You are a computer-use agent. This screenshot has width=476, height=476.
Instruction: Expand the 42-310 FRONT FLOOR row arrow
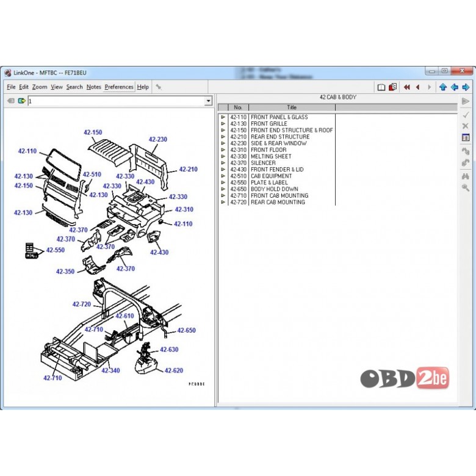pyautogui.click(x=223, y=150)
